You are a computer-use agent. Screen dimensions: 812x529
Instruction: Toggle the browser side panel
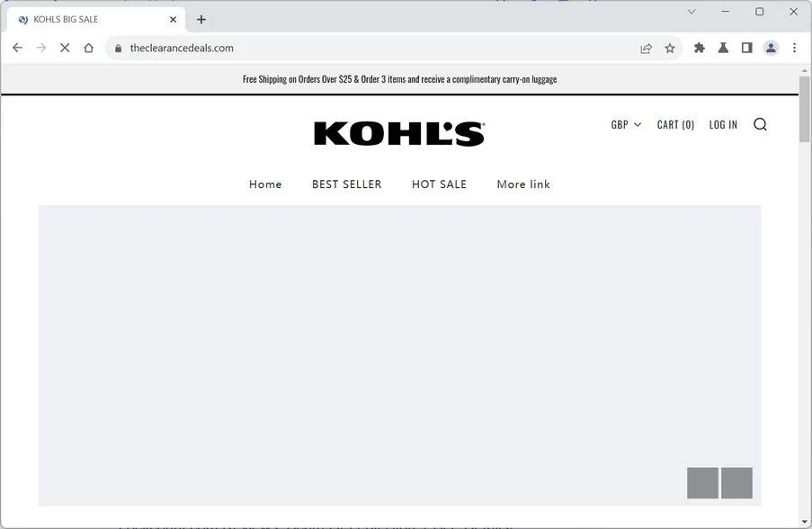click(x=746, y=49)
